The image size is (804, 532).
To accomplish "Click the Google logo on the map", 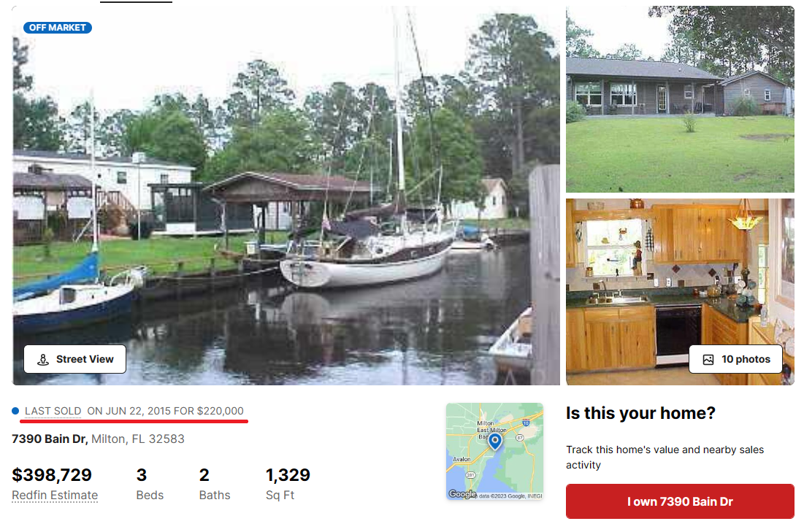I will pyautogui.click(x=462, y=493).
